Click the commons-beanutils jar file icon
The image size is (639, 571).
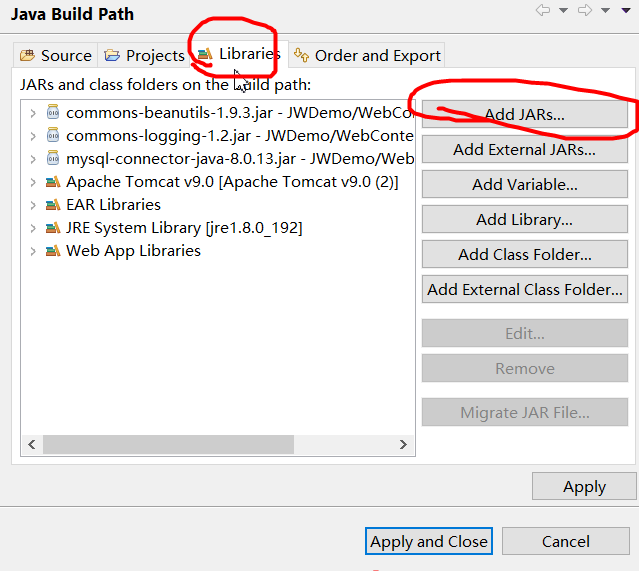(53, 112)
